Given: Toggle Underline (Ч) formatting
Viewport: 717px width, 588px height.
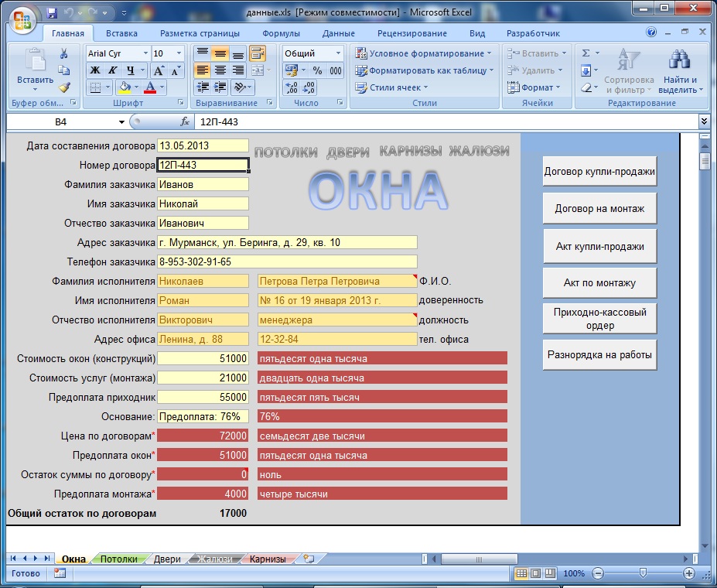Looking at the screenshot, I should 131,70.
